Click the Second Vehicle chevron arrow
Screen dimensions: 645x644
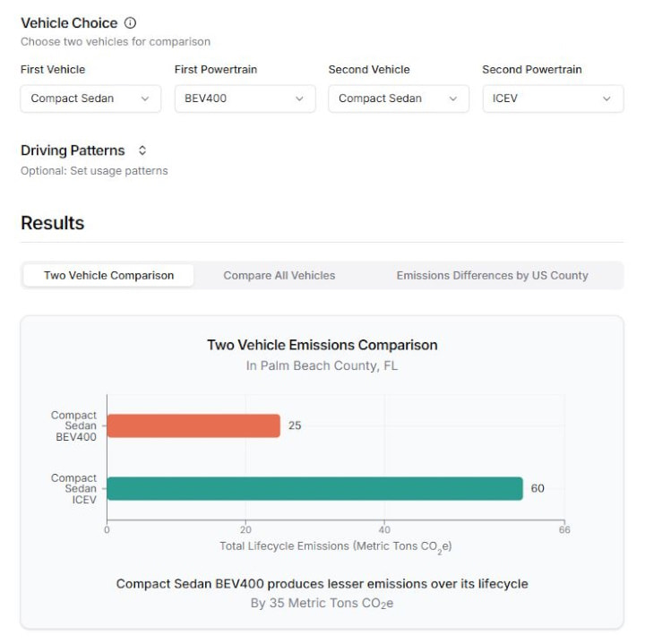pyautogui.click(x=453, y=99)
